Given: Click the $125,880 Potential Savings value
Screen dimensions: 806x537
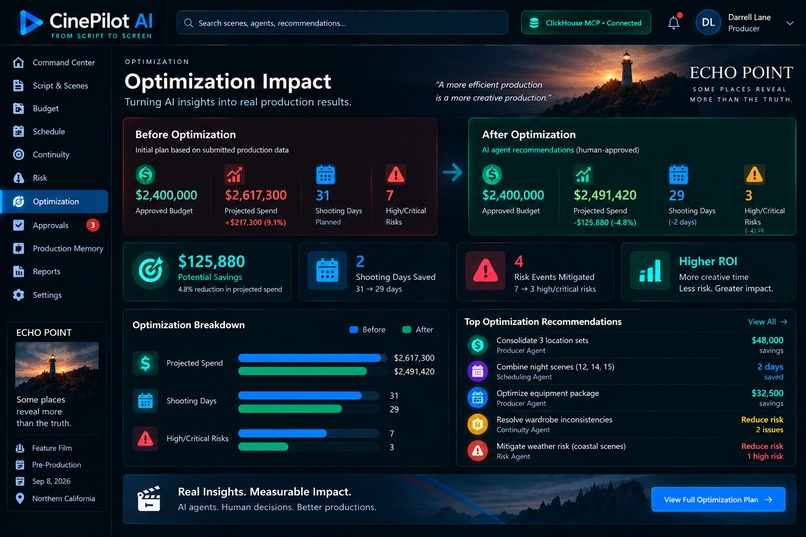Looking at the screenshot, I should (x=212, y=262).
